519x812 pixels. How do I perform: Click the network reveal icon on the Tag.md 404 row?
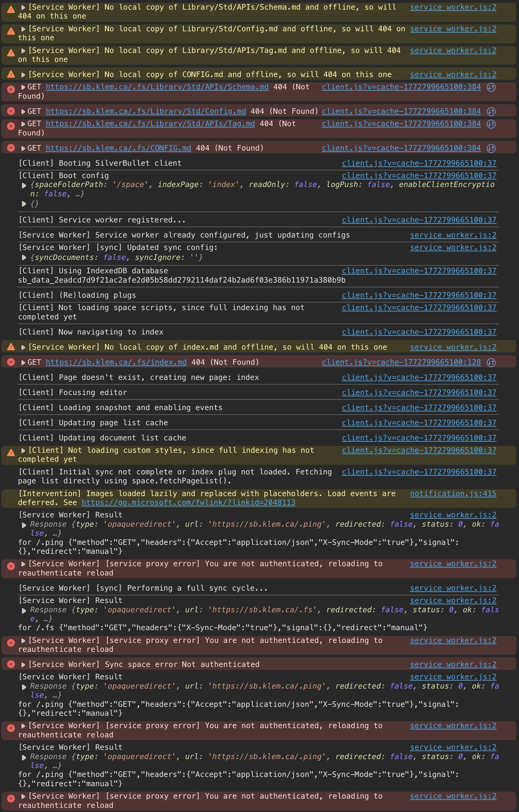(491, 124)
